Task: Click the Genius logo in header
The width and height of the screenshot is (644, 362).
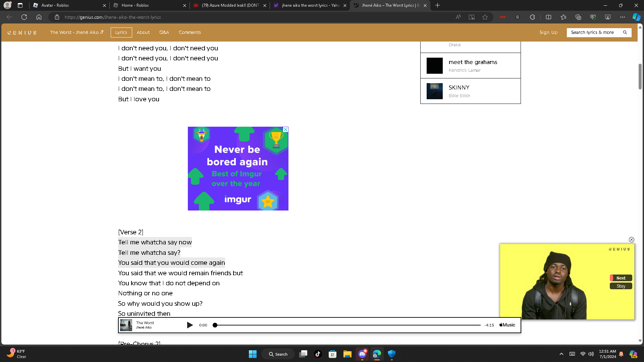Action: [x=22, y=33]
